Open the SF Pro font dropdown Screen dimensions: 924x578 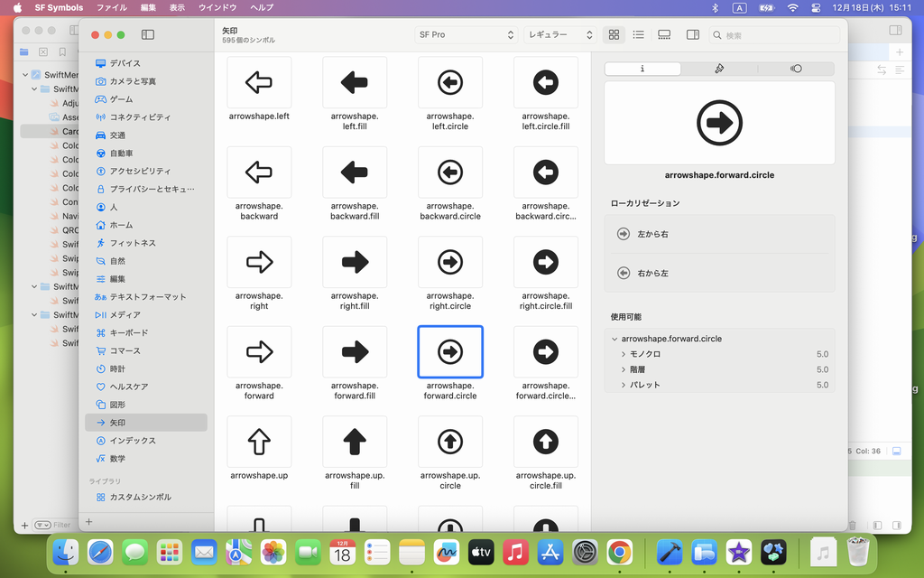466,34
